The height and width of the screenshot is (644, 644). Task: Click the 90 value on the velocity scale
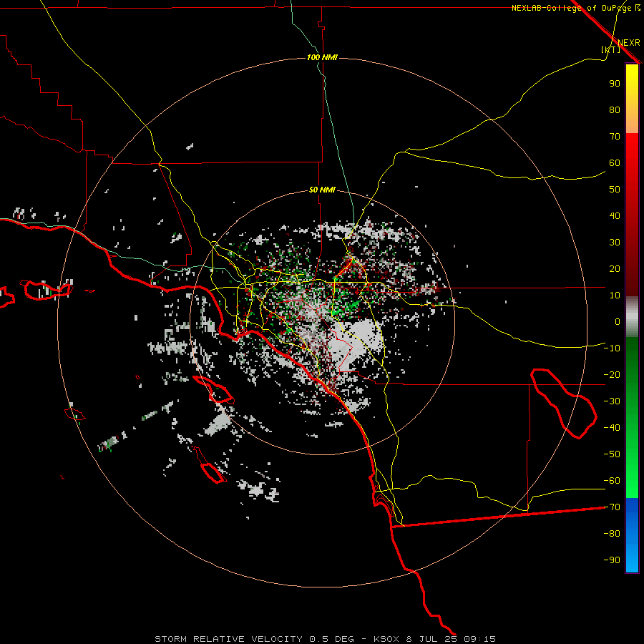pos(615,84)
